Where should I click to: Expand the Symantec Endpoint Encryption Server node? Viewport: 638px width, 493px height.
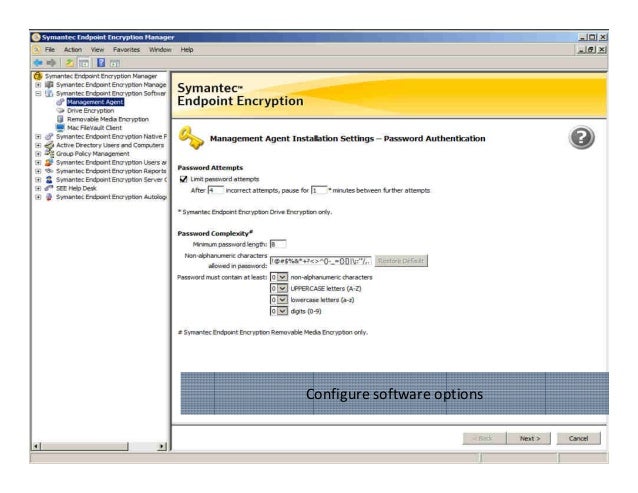(x=38, y=179)
